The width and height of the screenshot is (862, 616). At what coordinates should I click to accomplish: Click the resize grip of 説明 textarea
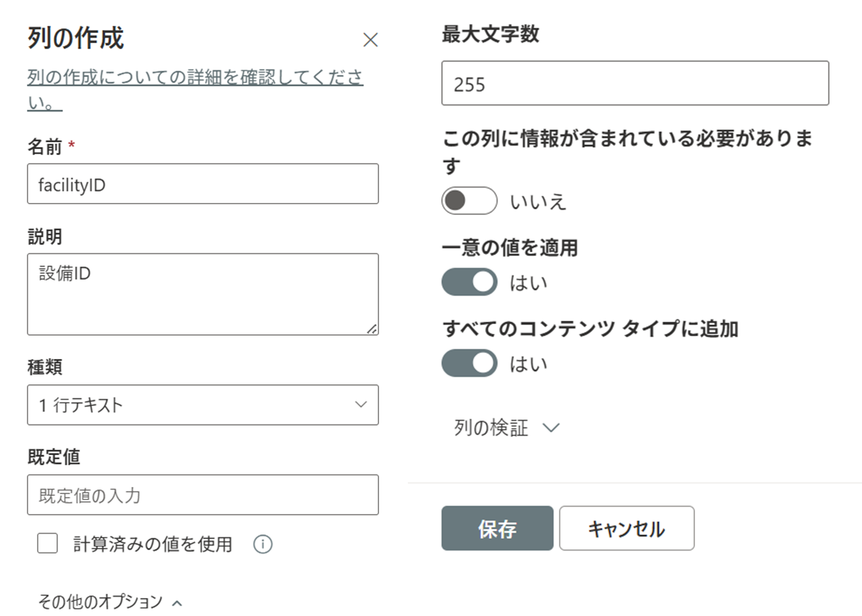pos(372,328)
